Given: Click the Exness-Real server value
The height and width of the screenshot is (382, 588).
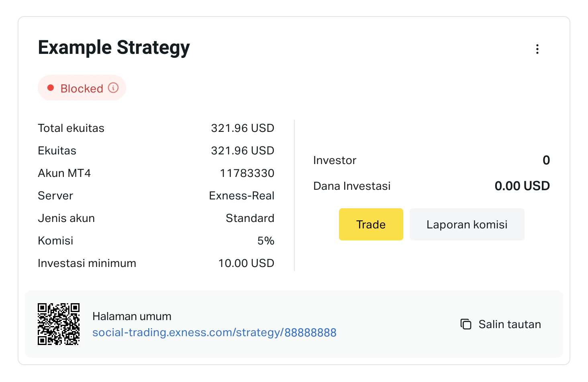Looking at the screenshot, I should 242,196.
